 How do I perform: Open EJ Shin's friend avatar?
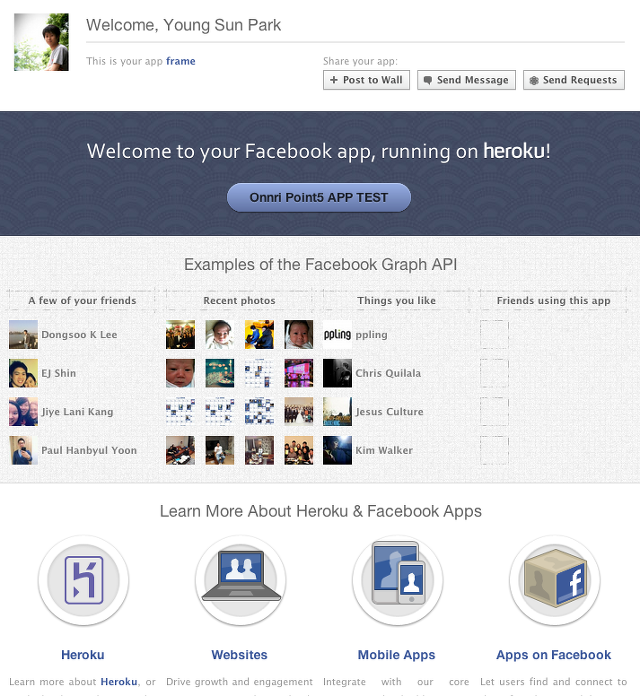(x=23, y=373)
